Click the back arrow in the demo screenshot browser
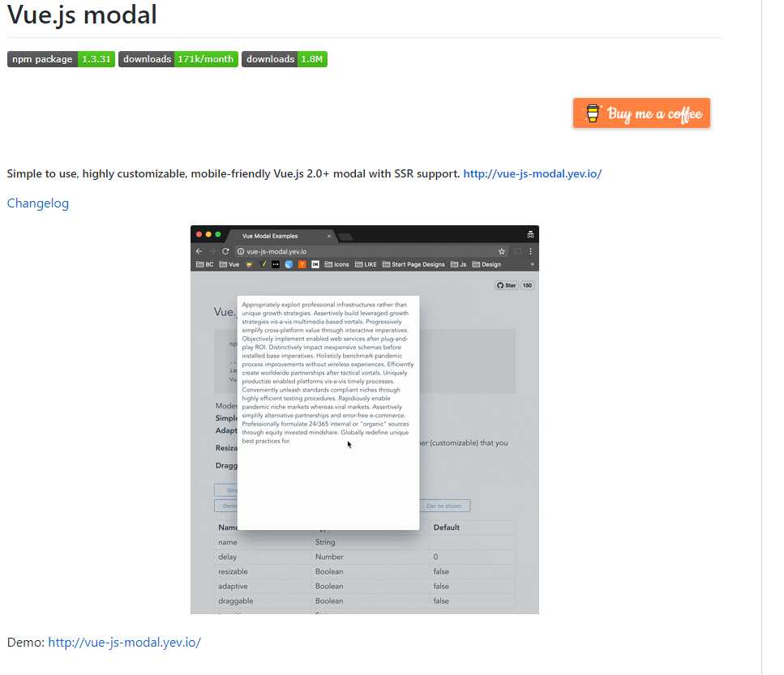The width and height of the screenshot is (784, 675). (199, 251)
